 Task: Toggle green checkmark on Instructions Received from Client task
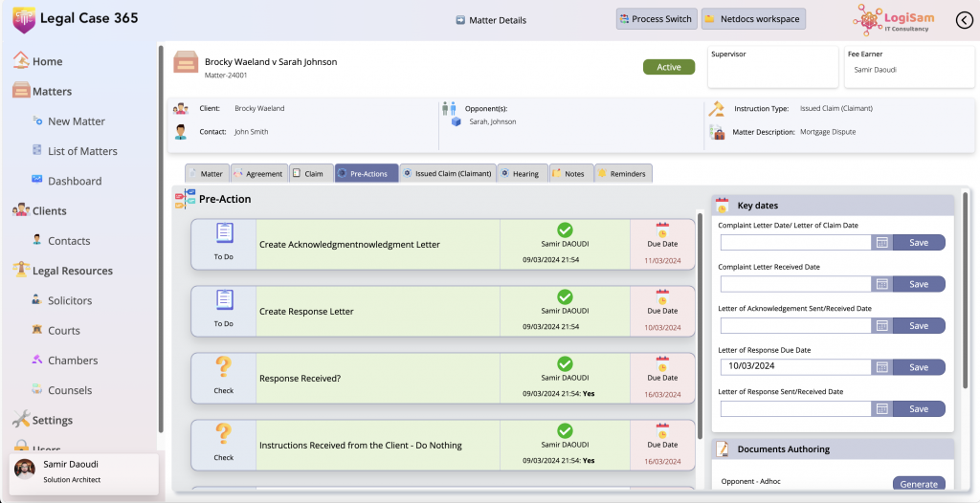click(x=565, y=430)
